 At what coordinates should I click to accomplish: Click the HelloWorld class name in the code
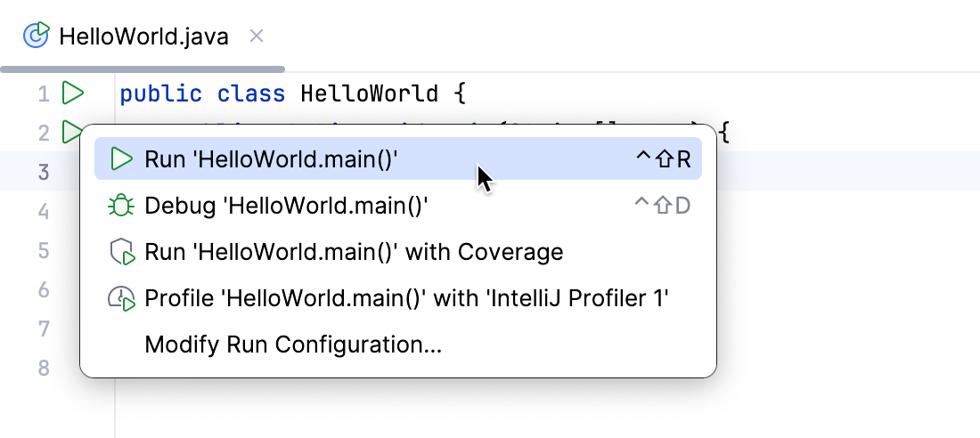click(x=369, y=93)
